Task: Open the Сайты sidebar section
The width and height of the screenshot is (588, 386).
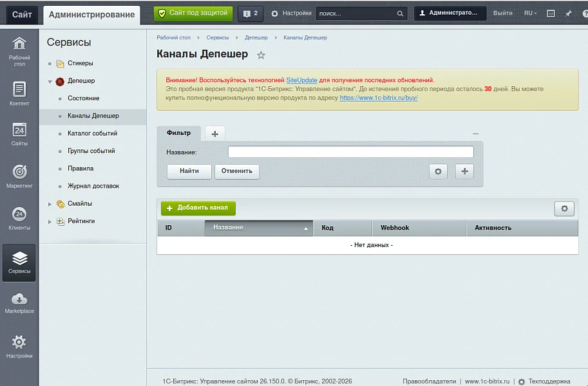Action: point(19,134)
